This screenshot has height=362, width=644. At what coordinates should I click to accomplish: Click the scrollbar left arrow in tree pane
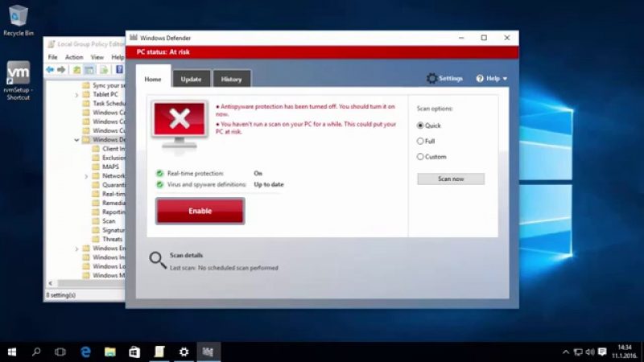point(51,283)
